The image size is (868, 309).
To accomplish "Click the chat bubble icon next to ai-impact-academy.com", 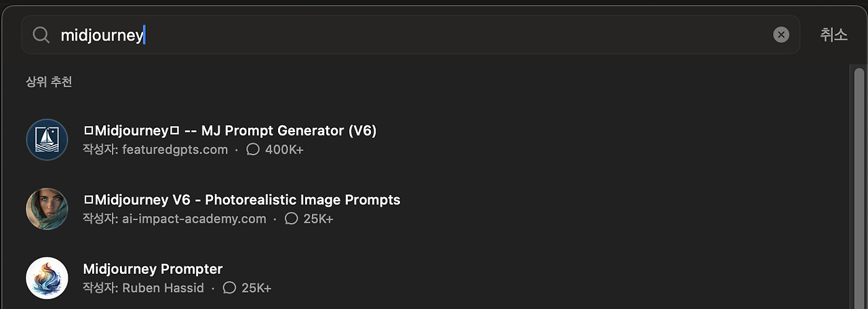I will [292, 219].
